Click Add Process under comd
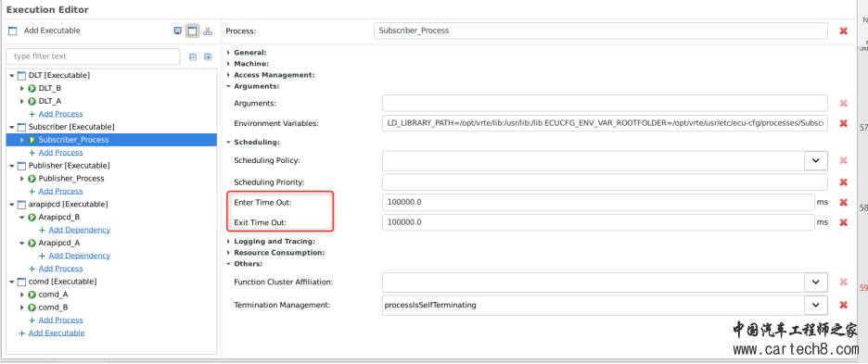868x364 pixels. pyautogui.click(x=60, y=320)
